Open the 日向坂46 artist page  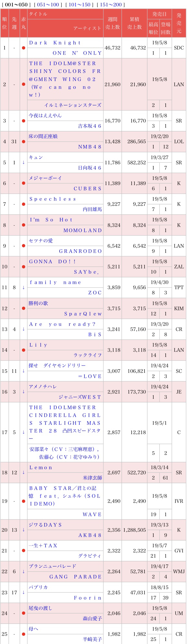pos(90,168)
